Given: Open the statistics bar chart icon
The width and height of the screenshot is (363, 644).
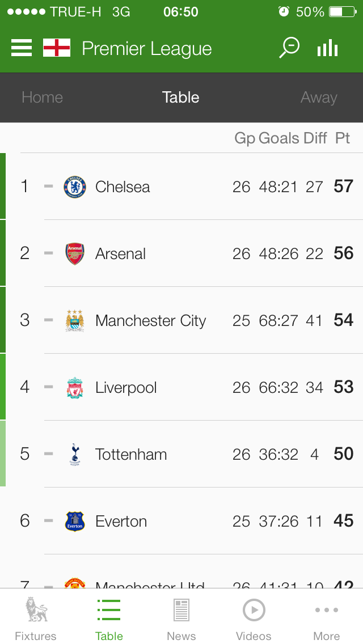Looking at the screenshot, I should pyautogui.click(x=327, y=49).
